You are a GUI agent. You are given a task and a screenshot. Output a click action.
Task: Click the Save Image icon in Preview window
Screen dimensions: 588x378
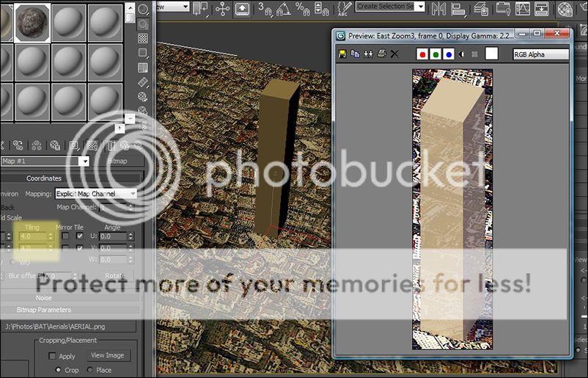pos(342,54)
